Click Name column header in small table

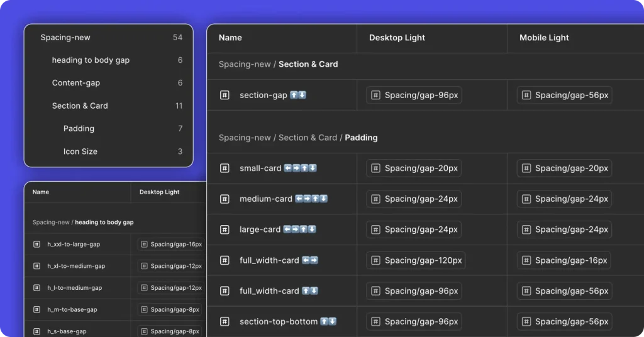coord(41,192)
